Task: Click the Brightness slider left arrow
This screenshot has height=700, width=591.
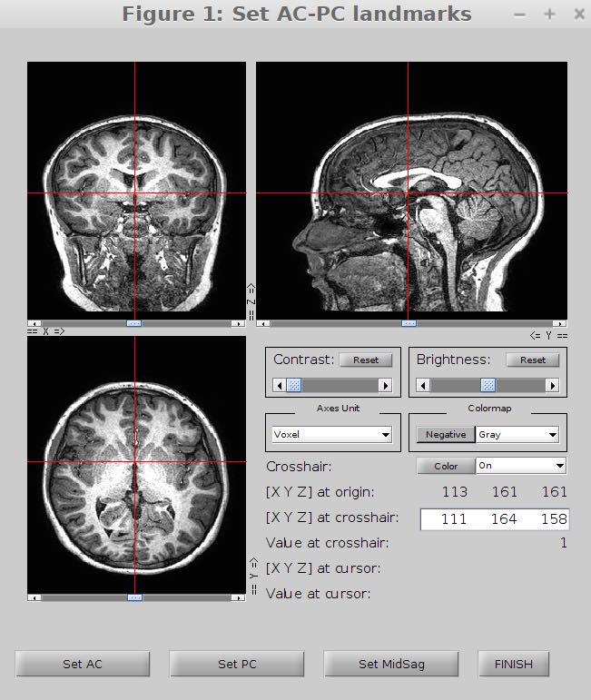Action: tap(422, 385)
